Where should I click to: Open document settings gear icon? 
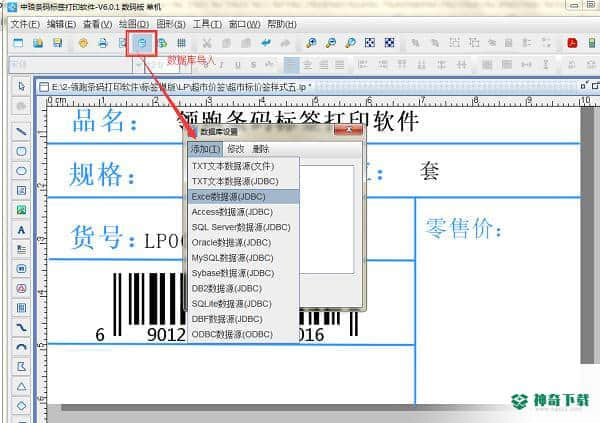pos(83,43)
